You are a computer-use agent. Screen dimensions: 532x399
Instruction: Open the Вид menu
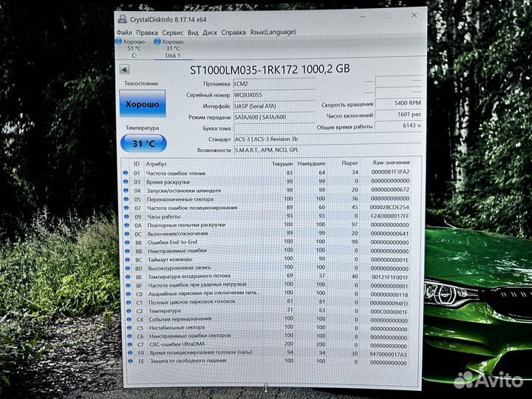point(193,33)
